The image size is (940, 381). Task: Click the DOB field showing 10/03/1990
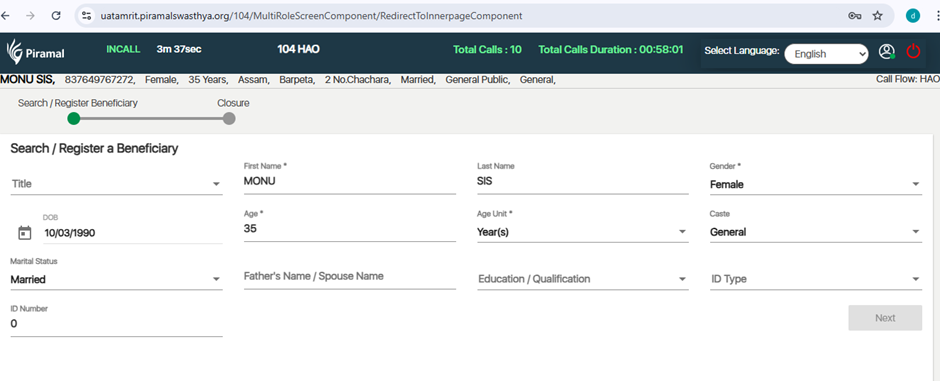132,233
